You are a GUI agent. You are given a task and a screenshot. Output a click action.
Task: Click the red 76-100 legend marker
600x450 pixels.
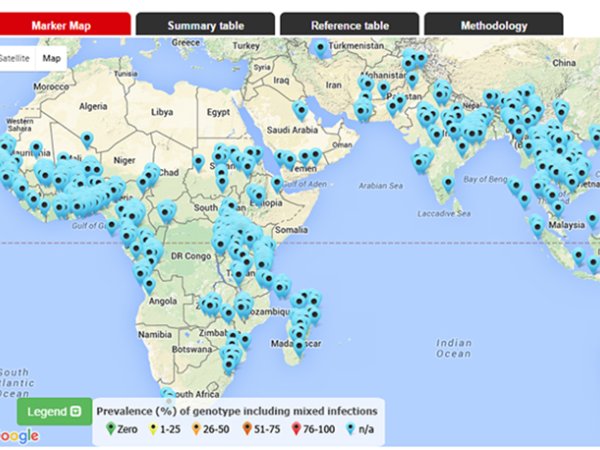click(295, 428)
